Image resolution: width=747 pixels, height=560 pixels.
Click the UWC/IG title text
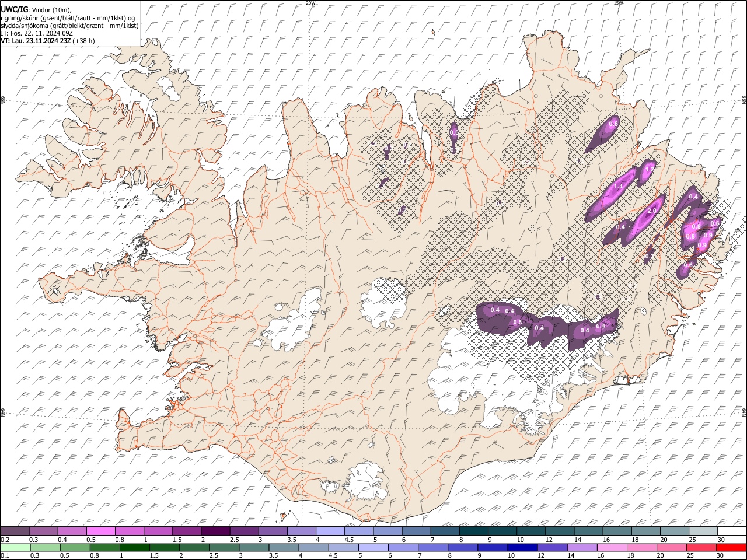click(14, 10)
